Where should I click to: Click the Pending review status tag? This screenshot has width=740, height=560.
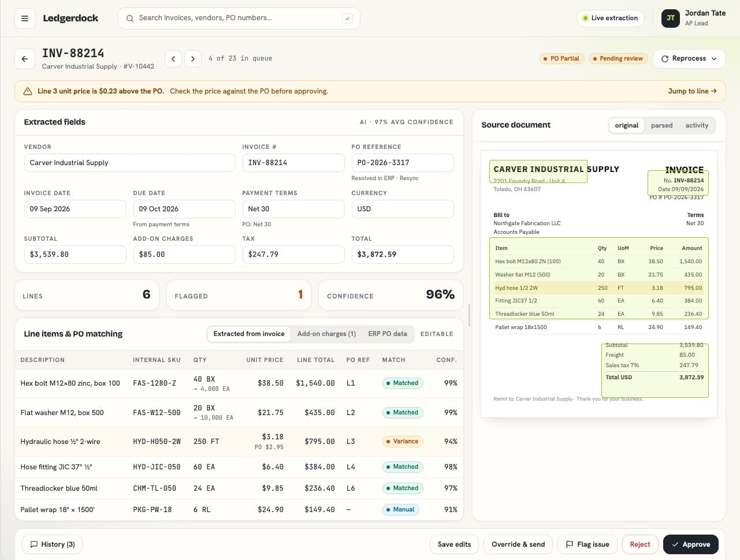(618, 58)
